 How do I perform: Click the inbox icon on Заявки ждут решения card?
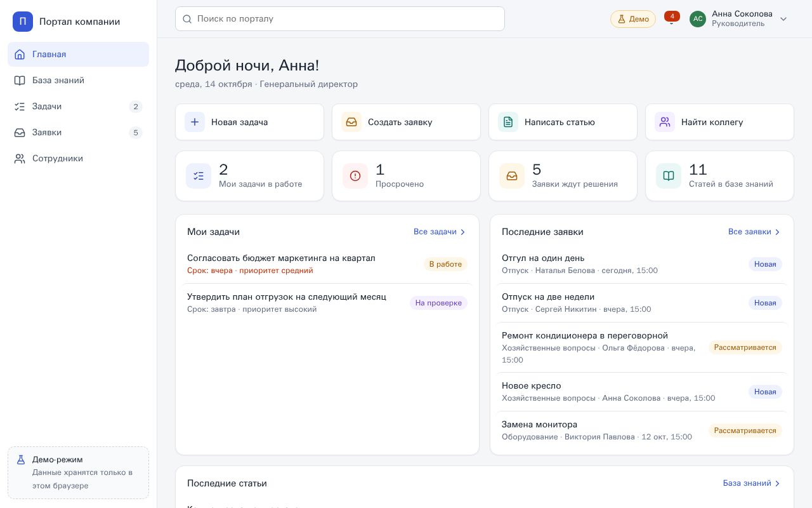point(512,176)
